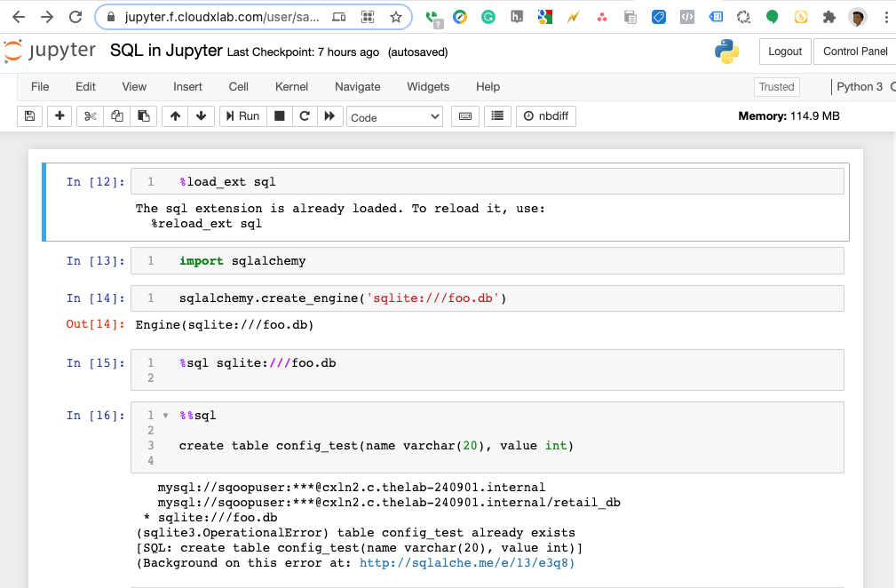Paste cells below

(144, 116)
